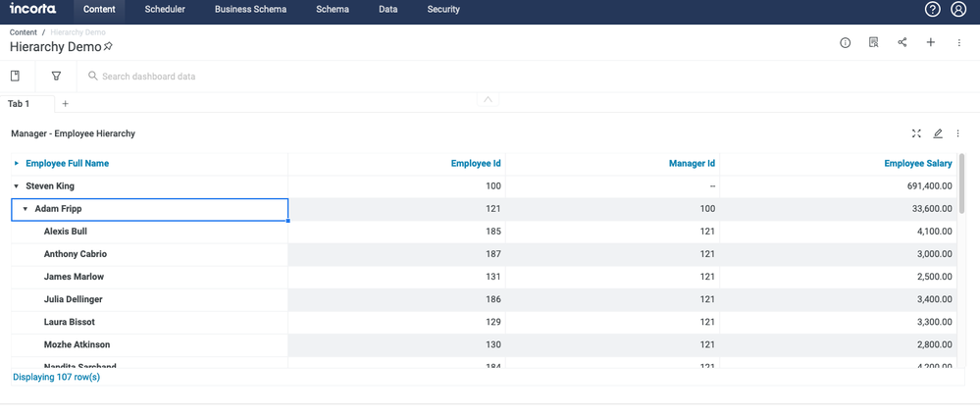Viewport: 980px width, 417px height.
Task: Open the dashboard bookmark icon
Action: click(x=15, y=76)
